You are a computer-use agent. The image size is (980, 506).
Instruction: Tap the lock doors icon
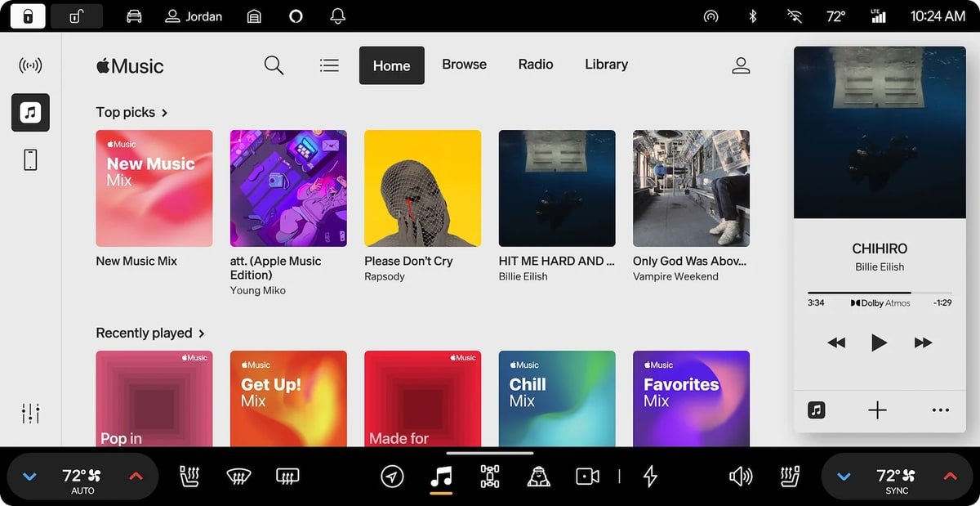point(28,16)
